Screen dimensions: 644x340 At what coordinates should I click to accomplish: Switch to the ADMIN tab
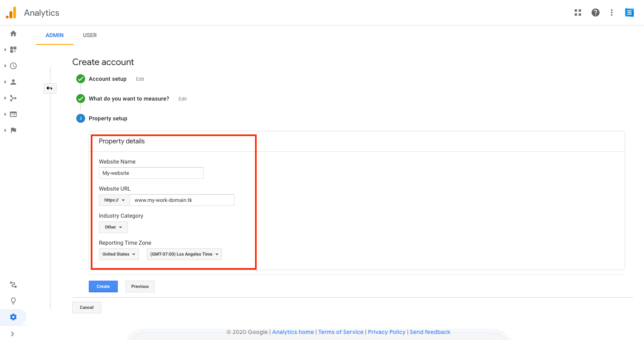click(54, 35)
